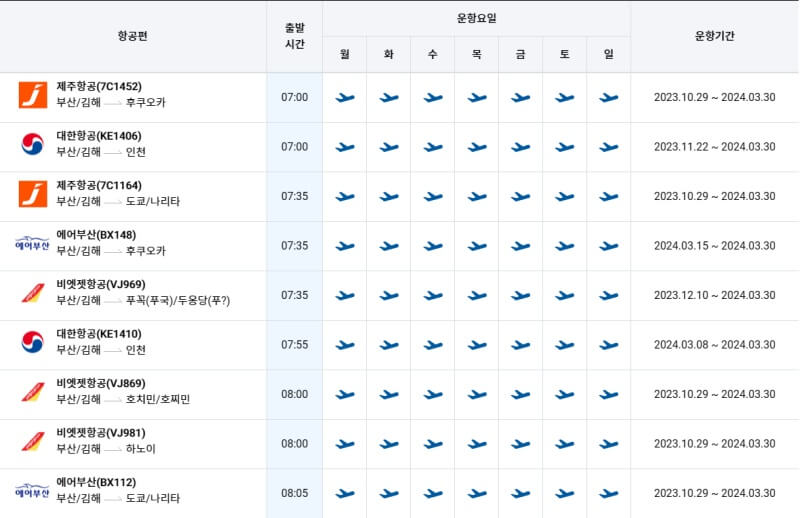Click the Vietjet logo for flight VJ869
Viewport: 800px width, 518px height.
coord(33,392)
